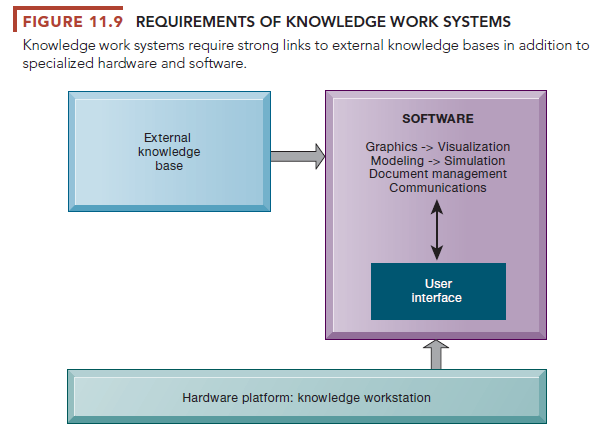Click the gray right-pointing arrow
The image size is (606, 447).
(297, 155)
